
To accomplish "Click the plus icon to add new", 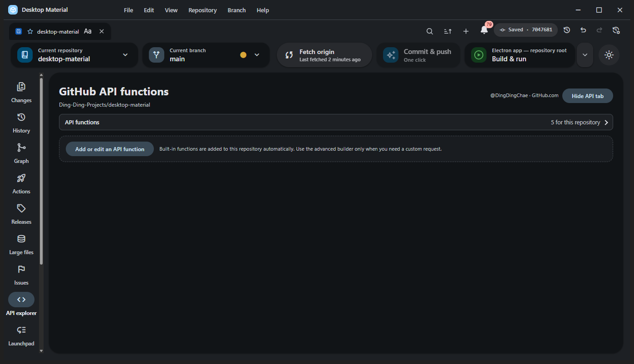I will coord(466,31).
